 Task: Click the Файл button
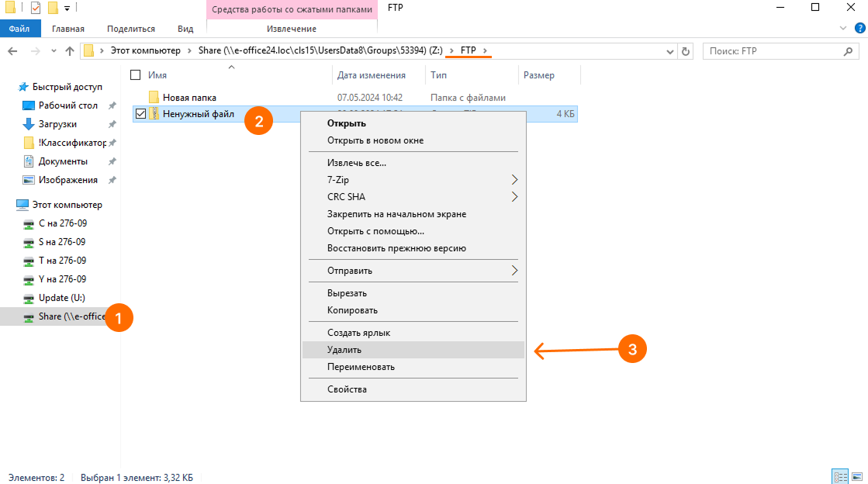point(19,29)
